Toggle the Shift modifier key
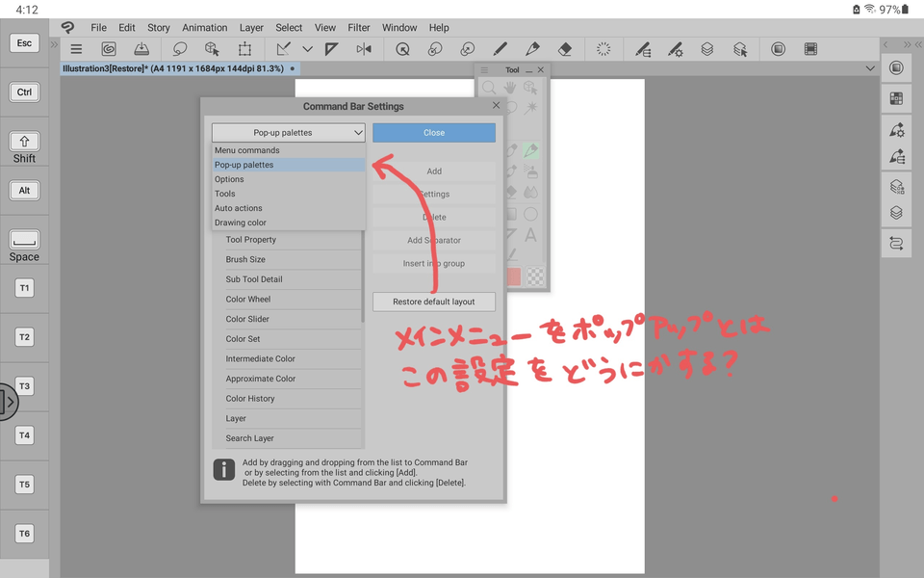Image resolution: width=924 pixels, height=578 pixels. point(24,142)
